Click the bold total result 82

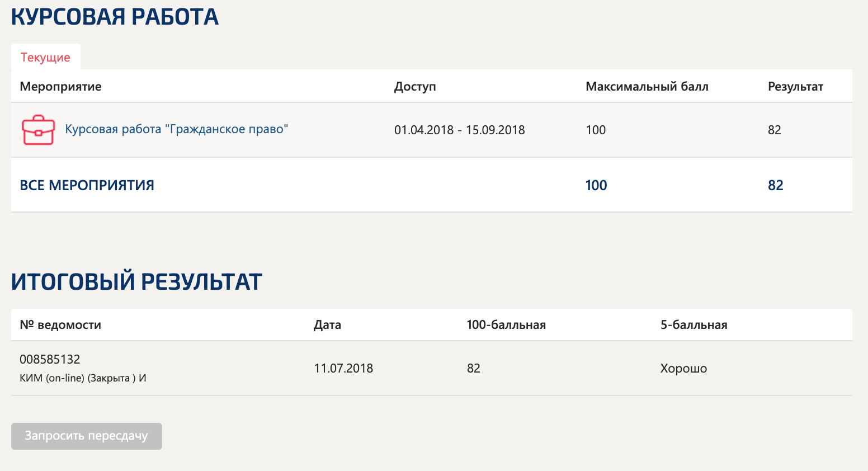775,186
